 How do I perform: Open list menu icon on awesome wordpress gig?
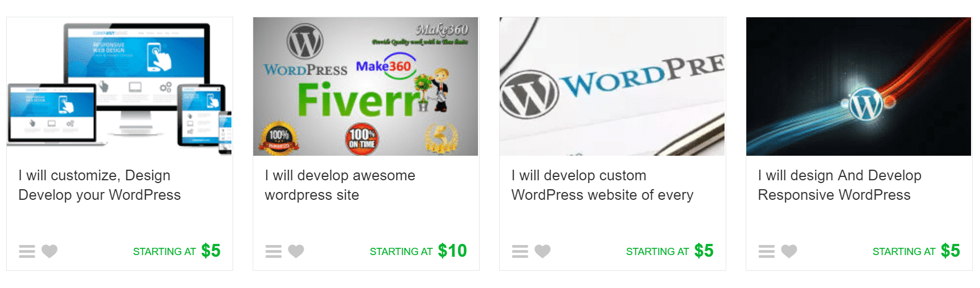tap(273, 252)
